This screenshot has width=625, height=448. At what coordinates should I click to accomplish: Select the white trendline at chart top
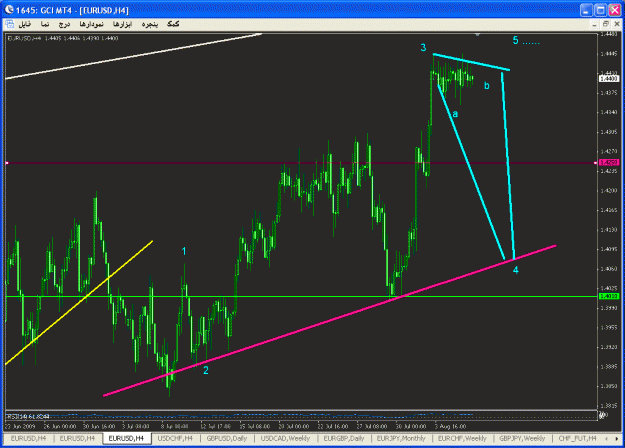point(134,57)
